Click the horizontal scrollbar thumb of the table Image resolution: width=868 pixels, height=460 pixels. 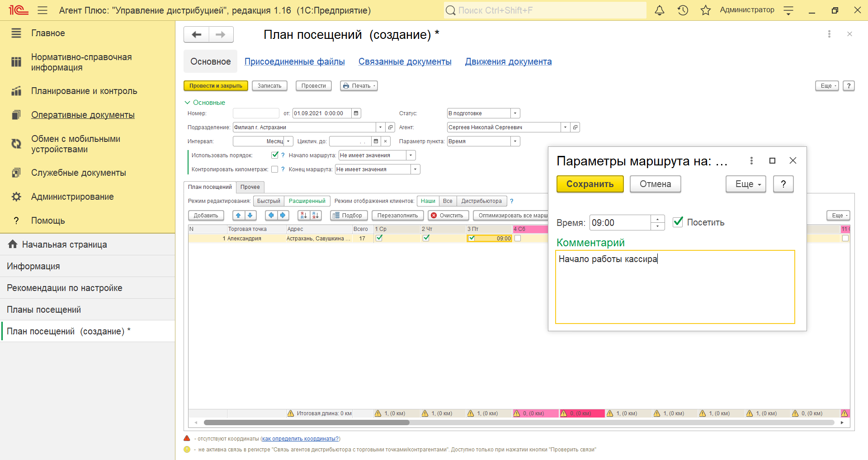(x=307, y=422)
